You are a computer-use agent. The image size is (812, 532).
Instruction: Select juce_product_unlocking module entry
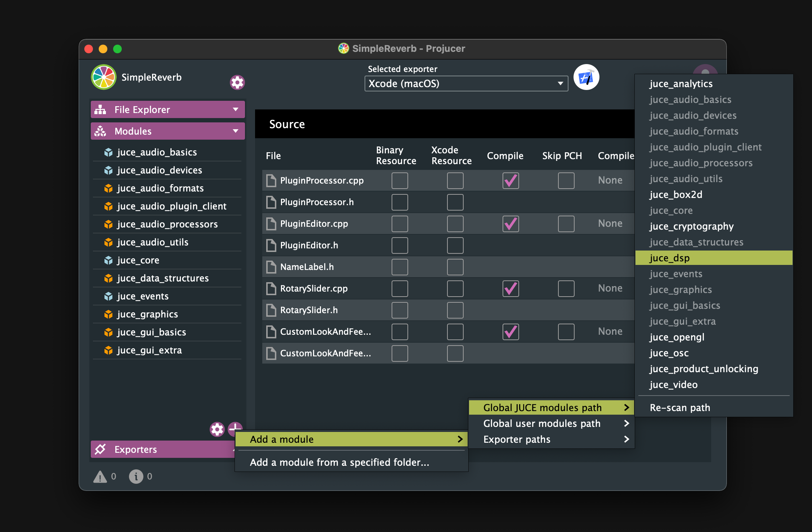tap(714, 369)
